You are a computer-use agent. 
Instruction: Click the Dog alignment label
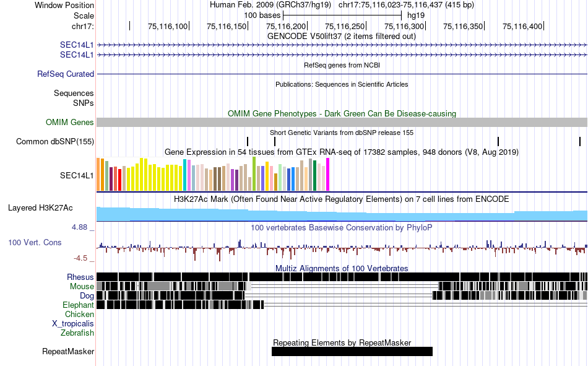[87, 296]
